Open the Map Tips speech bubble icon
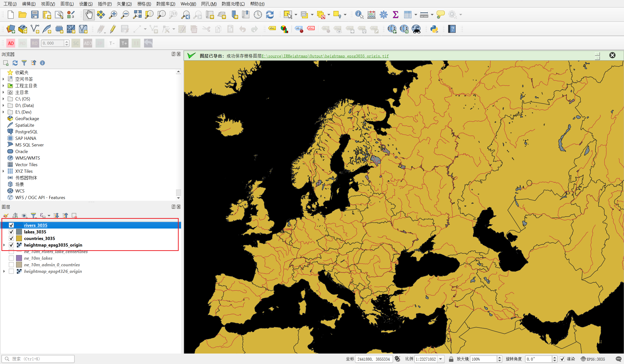624x364 pixels. click(x=440, y=15)
